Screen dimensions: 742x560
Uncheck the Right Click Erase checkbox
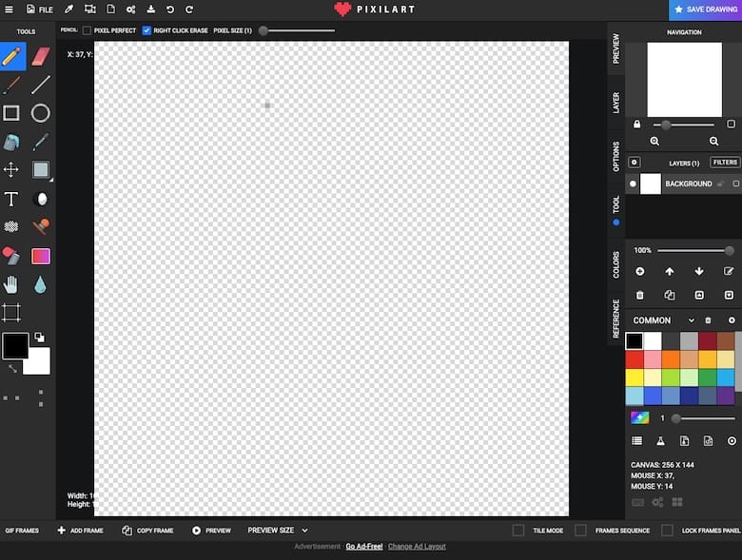[x=146, y=30]
